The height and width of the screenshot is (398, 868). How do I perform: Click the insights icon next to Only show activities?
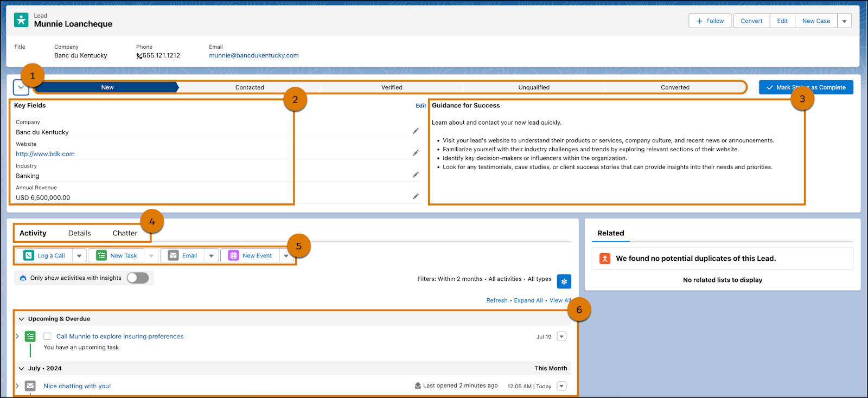coord(23,278)
